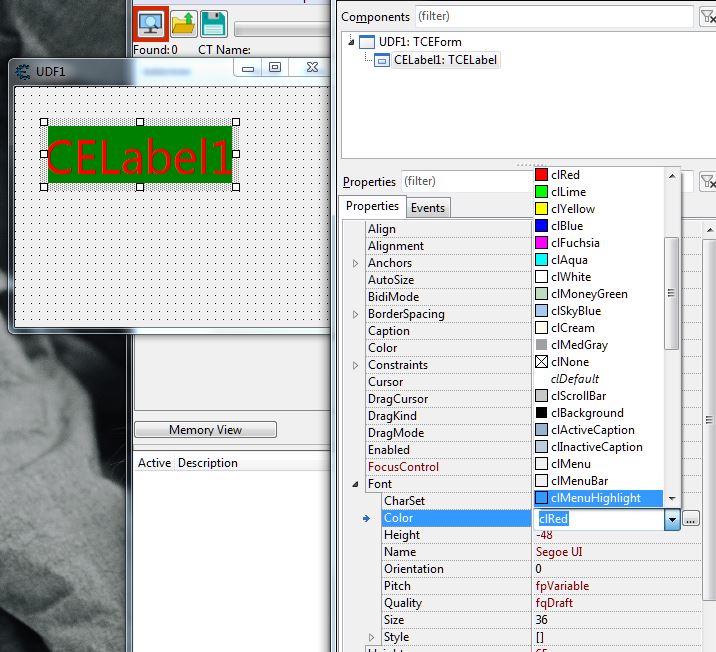Choose clLime from the color list
Image resolution: width=716 pixels, height=652 pixels.
click(598, 192)
